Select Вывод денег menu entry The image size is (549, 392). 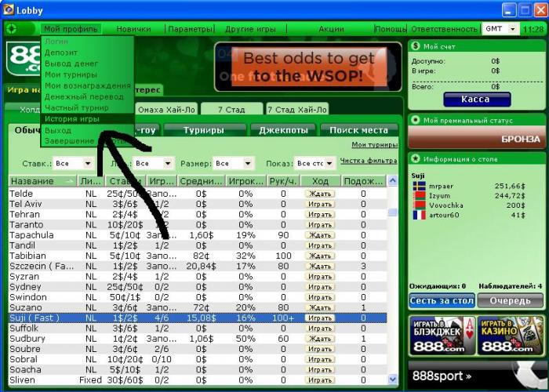tap(88, 64)
